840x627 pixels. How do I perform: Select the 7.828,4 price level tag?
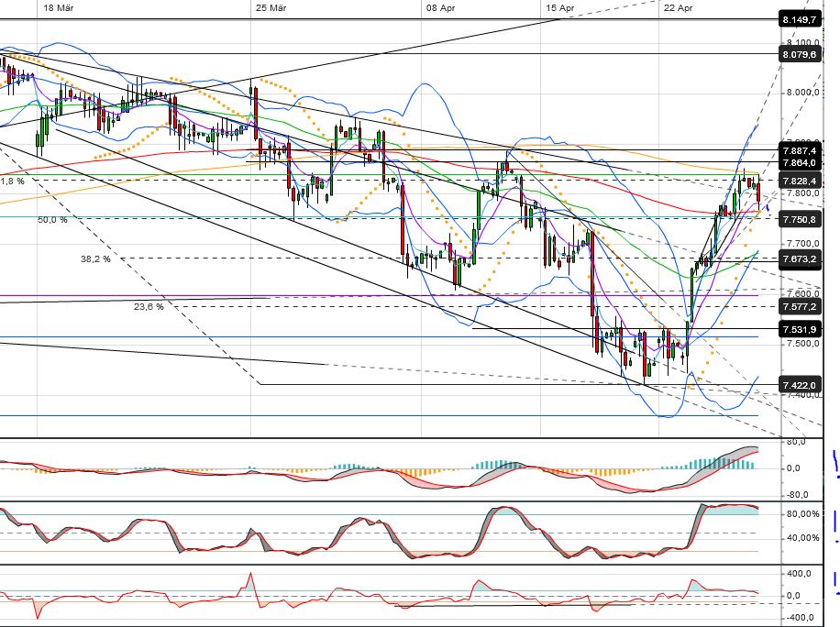tap(800, 181)
